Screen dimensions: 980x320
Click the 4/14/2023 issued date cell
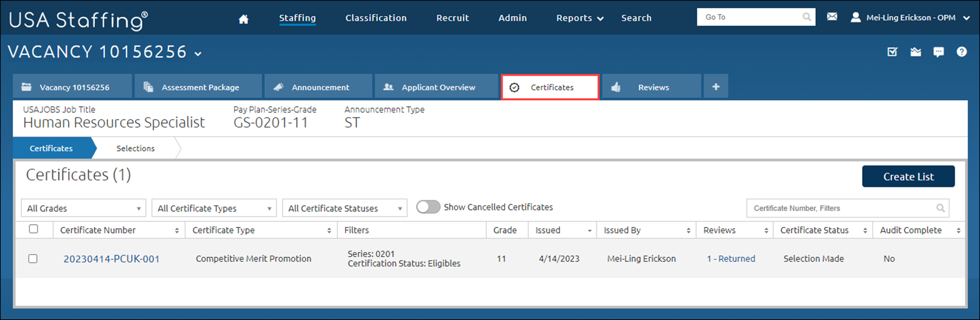[559, 258]
